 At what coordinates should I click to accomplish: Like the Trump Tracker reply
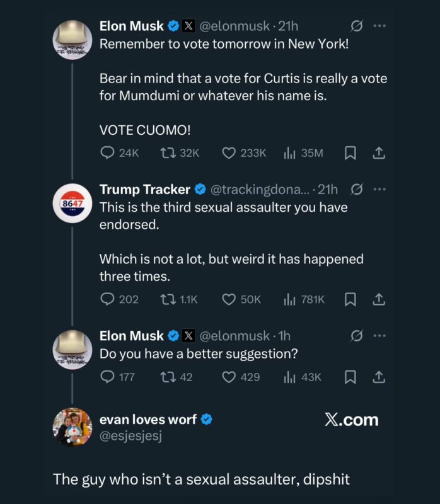tap(229, 300)
